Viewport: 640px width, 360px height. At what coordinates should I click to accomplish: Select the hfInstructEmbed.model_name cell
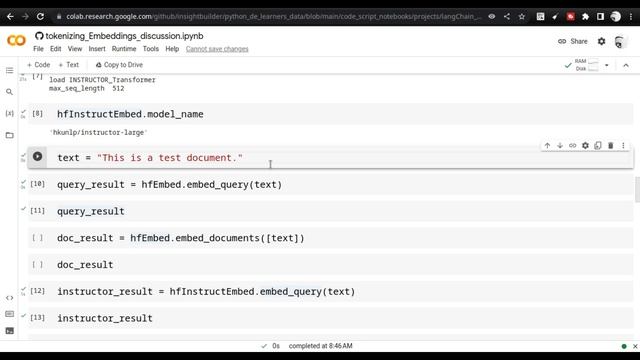(330, 114)
